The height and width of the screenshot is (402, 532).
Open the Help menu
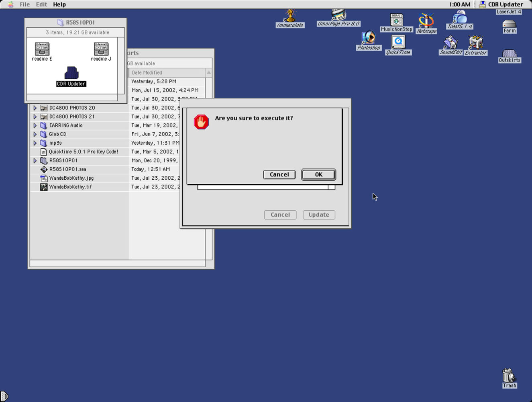point(59,4)
